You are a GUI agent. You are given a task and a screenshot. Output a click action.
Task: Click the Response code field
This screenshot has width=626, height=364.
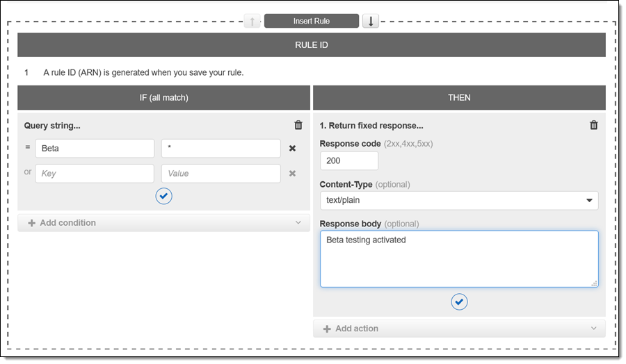point(349,161)
